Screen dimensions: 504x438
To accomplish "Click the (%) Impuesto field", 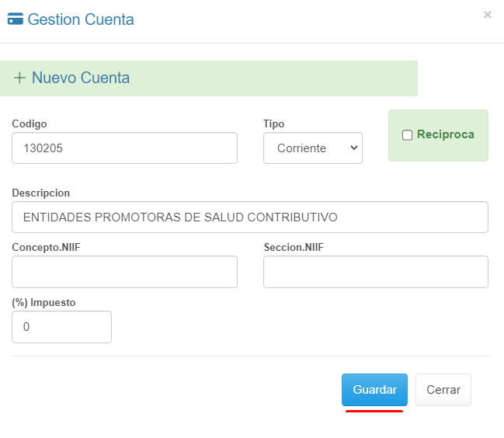I will click(61, 327).
